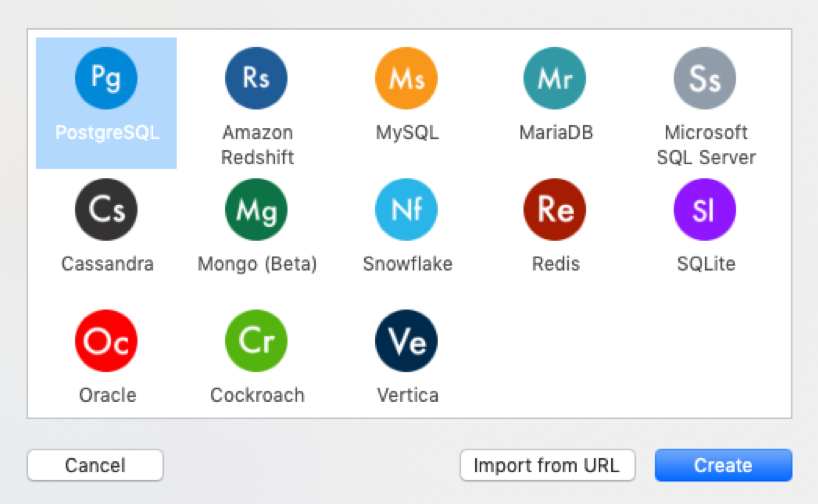The height and width of the screenshot is (504, 818).
Task: Select the PostgreSQL Pg icon
Action: click(x=106, y=78)
